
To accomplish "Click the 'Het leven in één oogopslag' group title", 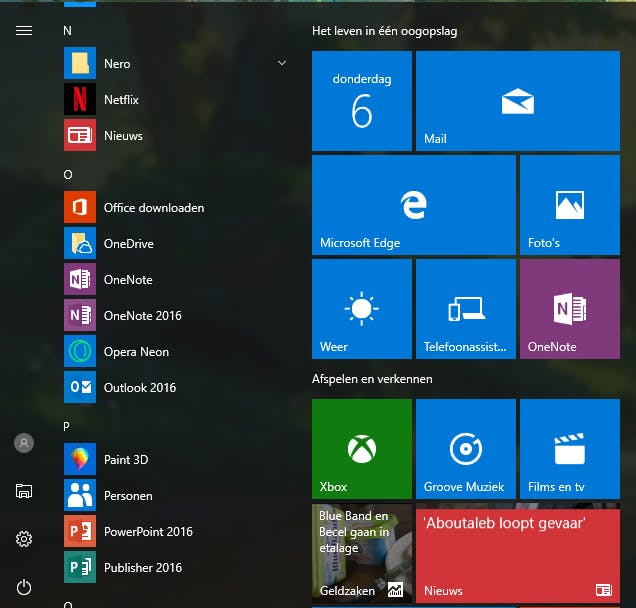I will click(385, 31).
